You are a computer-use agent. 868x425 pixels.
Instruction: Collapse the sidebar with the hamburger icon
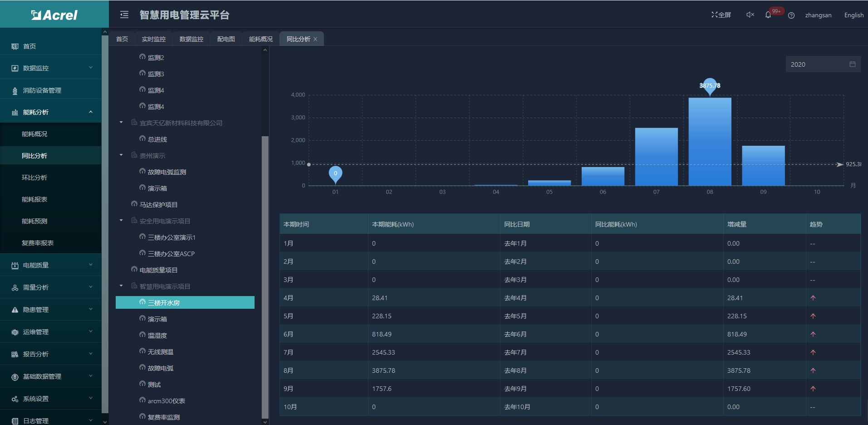pyautogui.click(x=124, y=15)
